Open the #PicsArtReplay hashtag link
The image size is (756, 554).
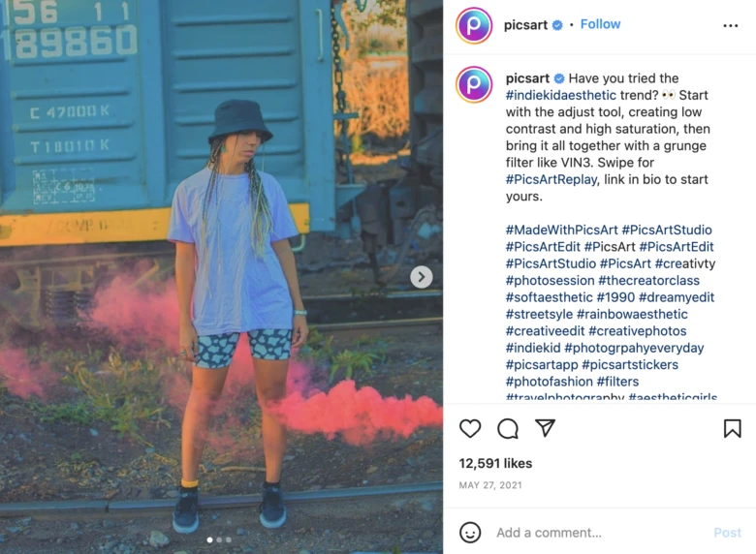pos(551,180)
